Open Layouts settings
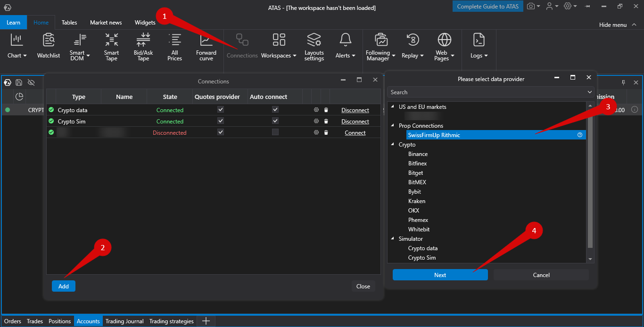Viewport: 644px width, 327px height. [314, 46]
